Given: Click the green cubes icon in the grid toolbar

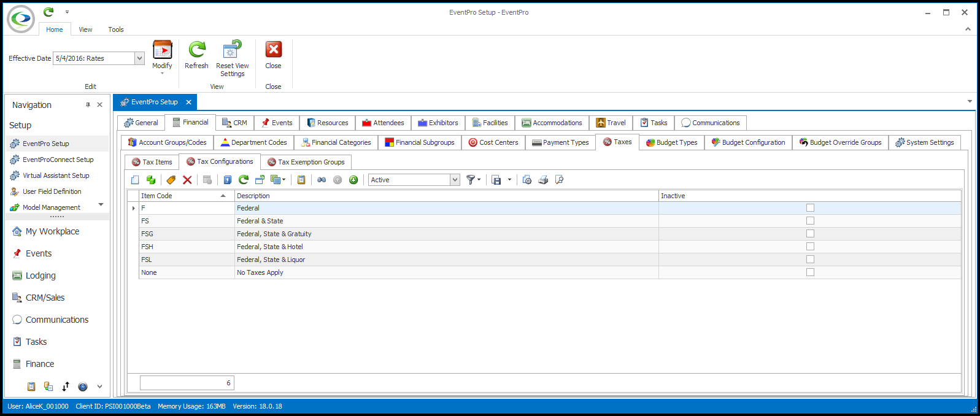Looking at the screenshot, I should [x=151, y=180].
